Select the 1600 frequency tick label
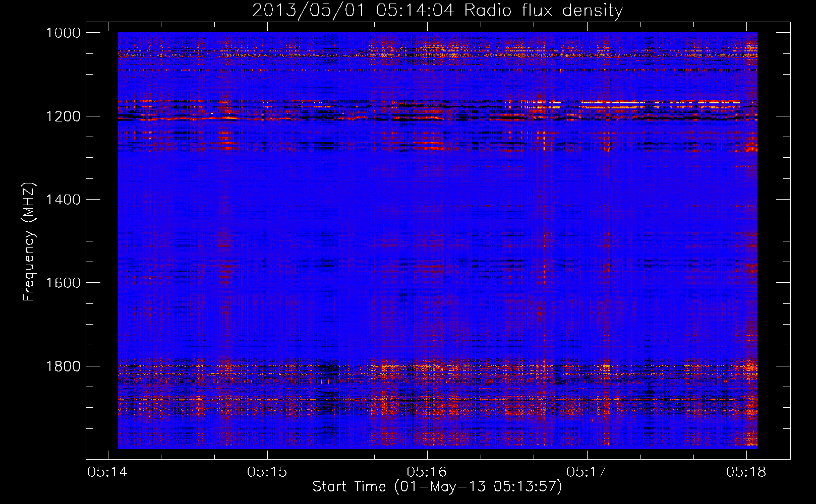This screenshot has height=504, width=816. pyautogui.click(x=63, y=283)
